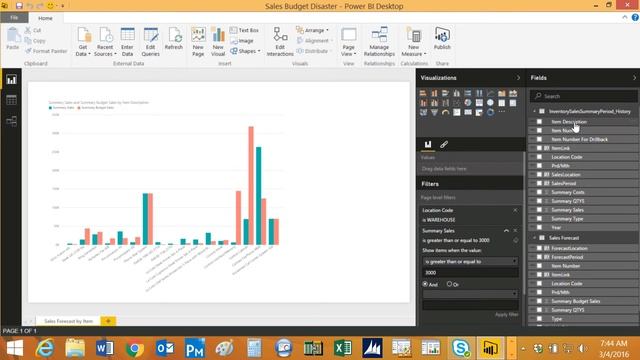
Task: Click the Format Painter command
Action: pos(46,51)
